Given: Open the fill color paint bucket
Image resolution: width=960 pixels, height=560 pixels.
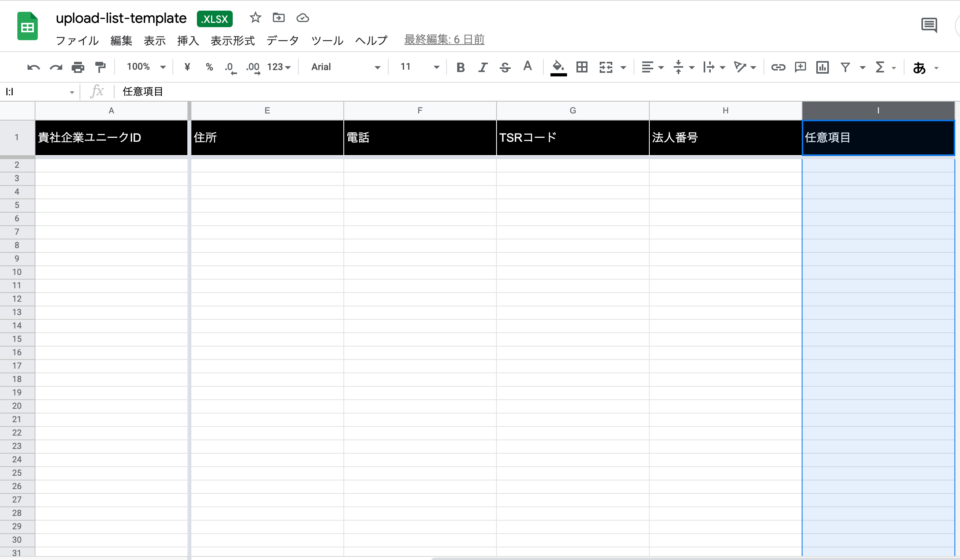Looking at the screenshot, I should tap(558, 67).
